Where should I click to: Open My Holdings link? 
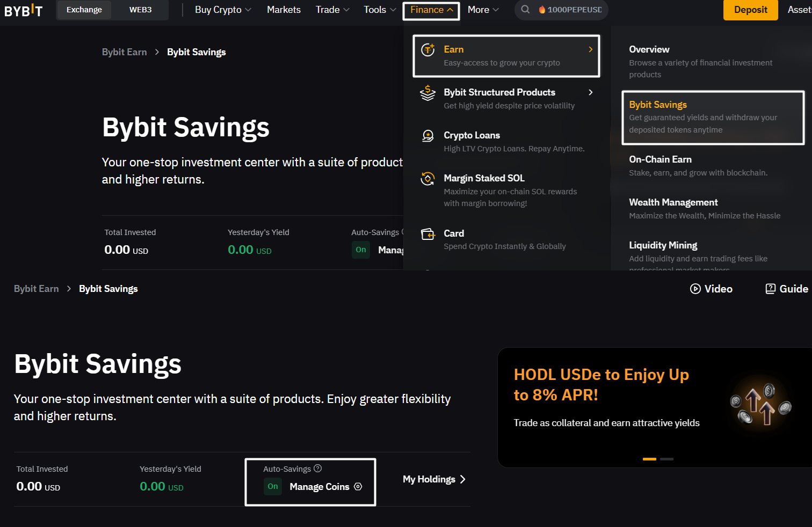tap(434, 479)
